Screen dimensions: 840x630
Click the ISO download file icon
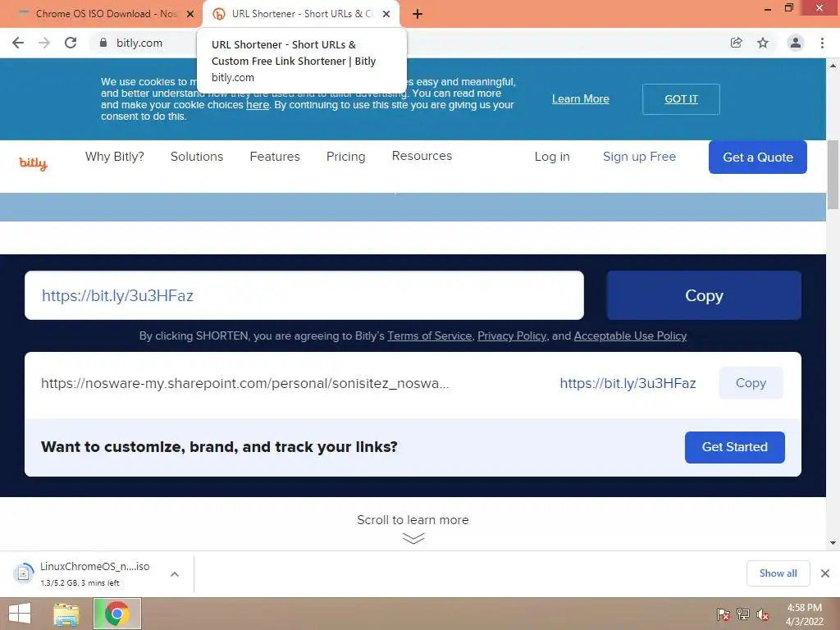tap(23, 573)
